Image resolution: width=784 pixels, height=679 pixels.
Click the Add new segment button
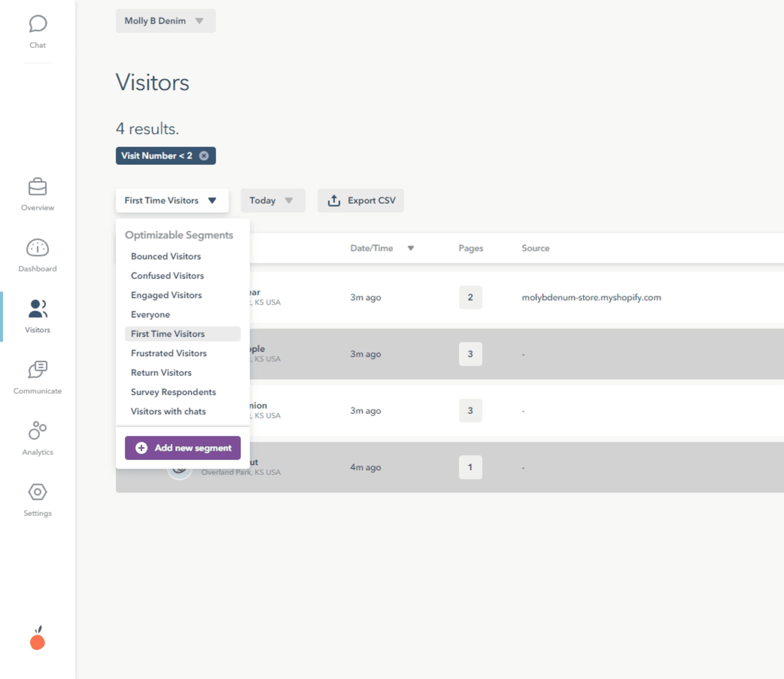point(182,447)
